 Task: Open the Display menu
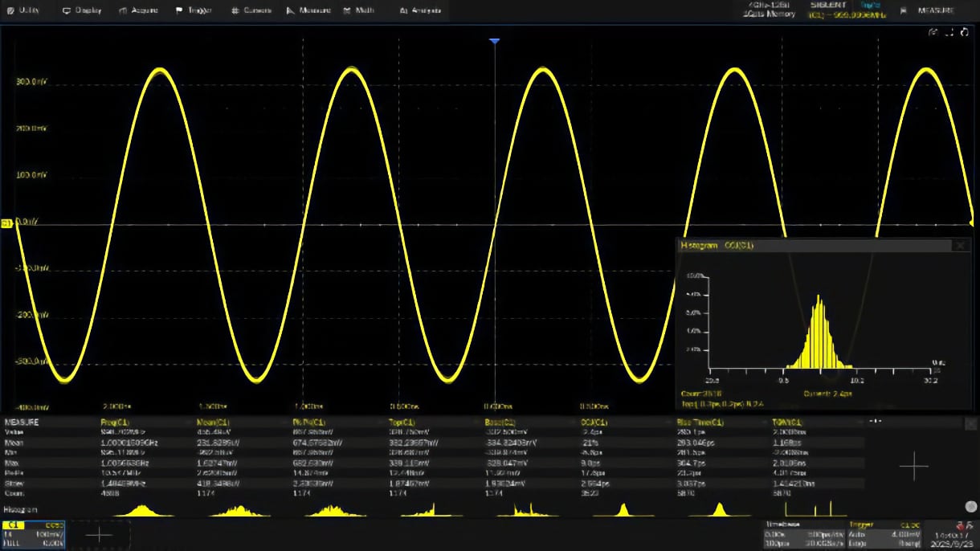[x=83, y=10]
